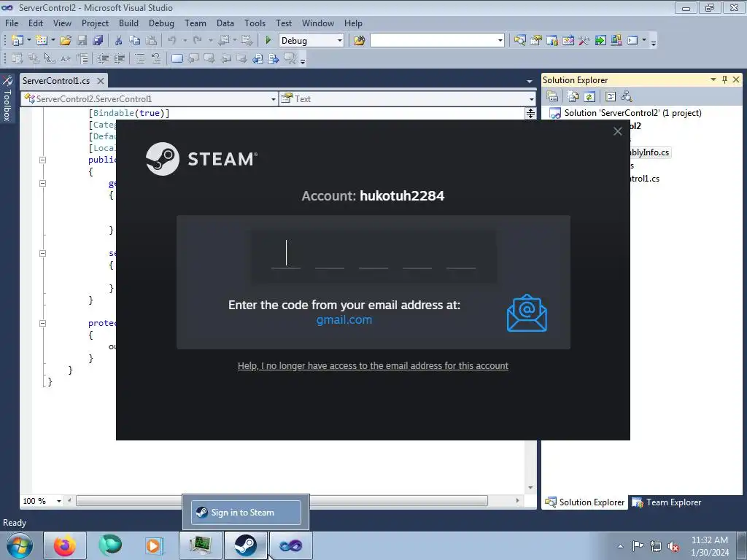This screenshot has width=747, height=560.
Task: Click the View Class Diagram icon in Solution Explorer
Action: [627, 97]
